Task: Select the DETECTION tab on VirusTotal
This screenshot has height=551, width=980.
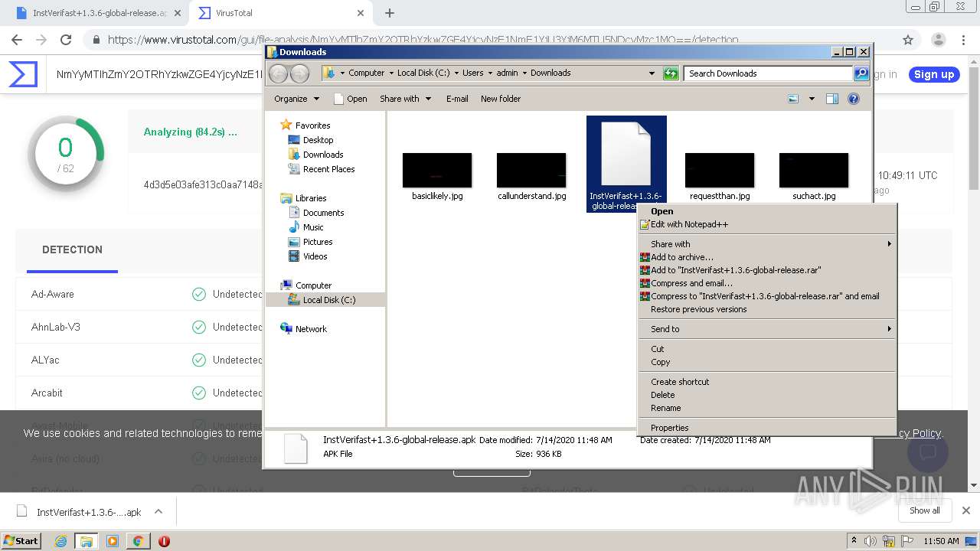Action: click(x=72, y=249)
